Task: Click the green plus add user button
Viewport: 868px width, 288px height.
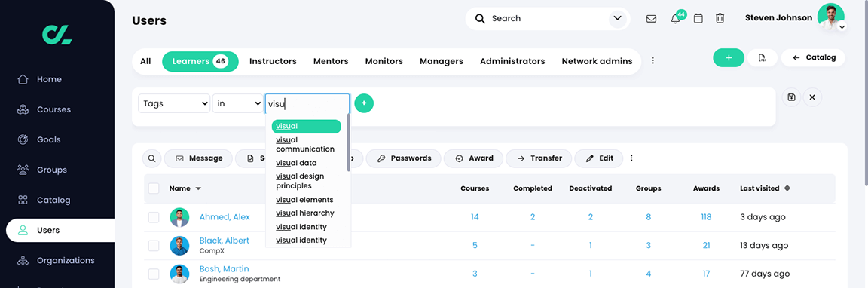Action: pos(729,57)
